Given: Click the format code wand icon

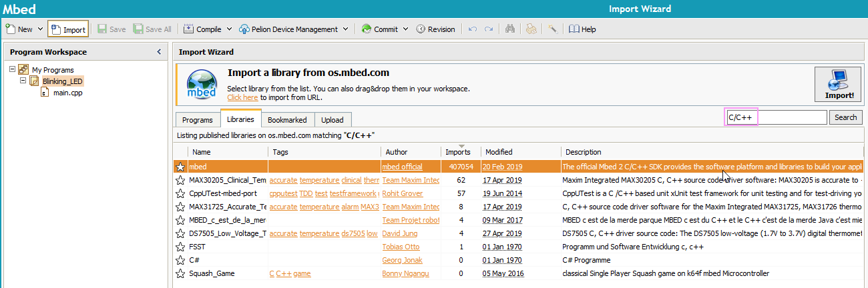Looking at the screenshot, I should [x=552, y=29].
